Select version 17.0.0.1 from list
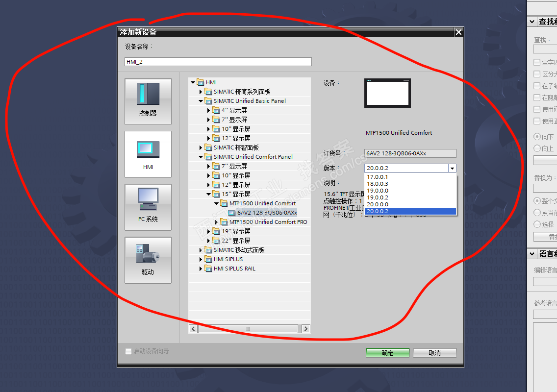The height and width of the screenshot is (392, 557). click(x=410, y=177)
